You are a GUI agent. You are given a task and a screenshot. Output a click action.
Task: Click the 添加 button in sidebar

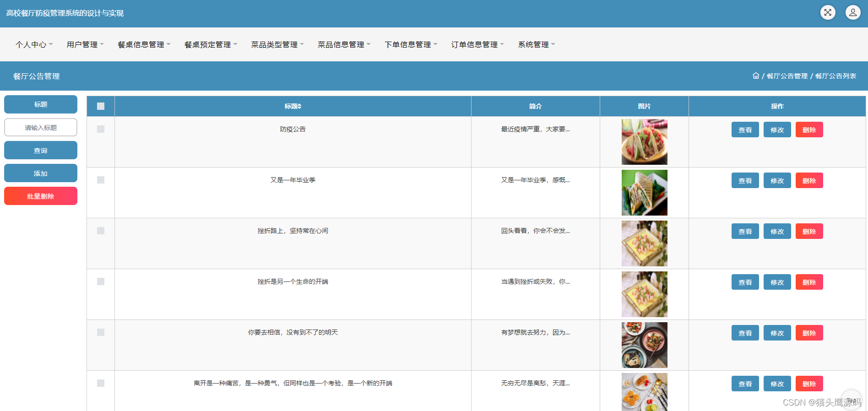[41, 173]
